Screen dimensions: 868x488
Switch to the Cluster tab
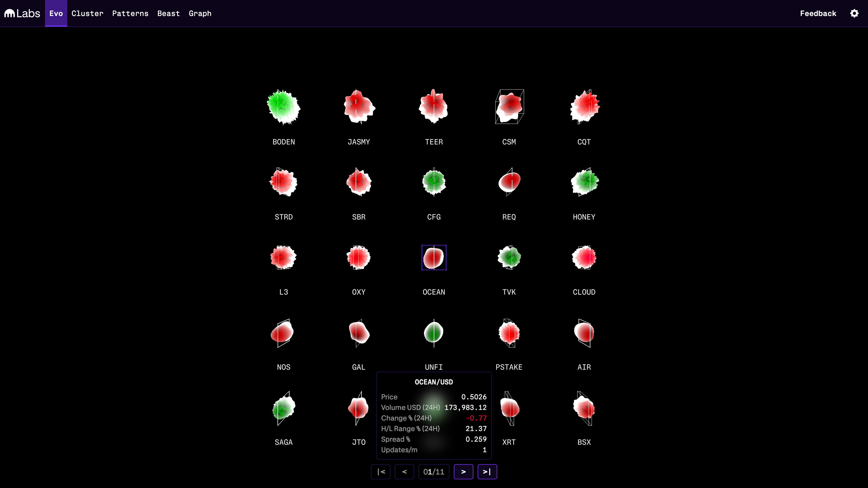[87, 14]
